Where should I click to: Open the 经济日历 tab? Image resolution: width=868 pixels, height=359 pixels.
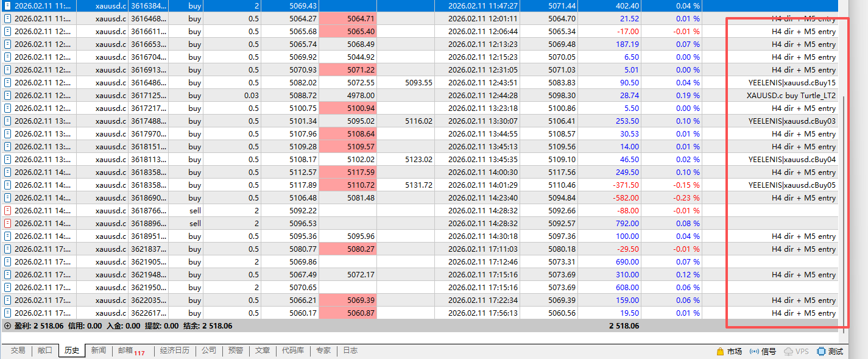click(174, 350)
